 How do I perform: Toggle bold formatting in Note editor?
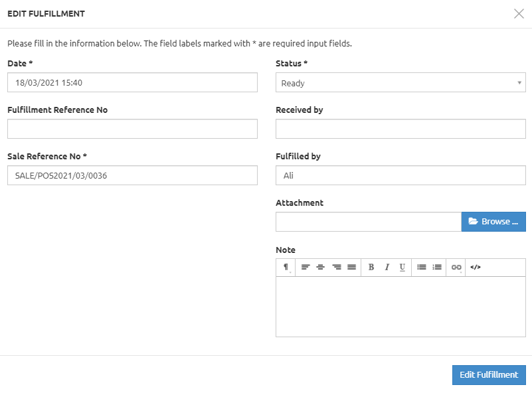click(371, 267)
